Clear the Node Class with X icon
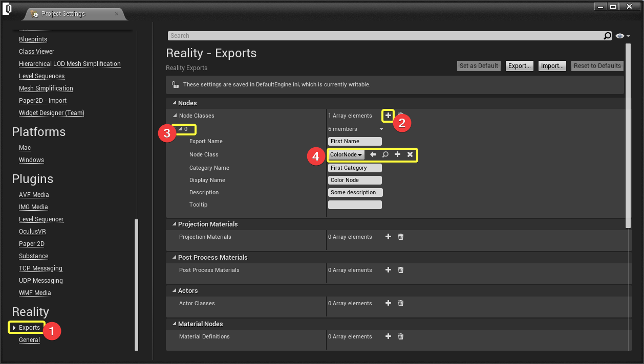The height and width of the screenshot is (364, 644). coord(410,154)
